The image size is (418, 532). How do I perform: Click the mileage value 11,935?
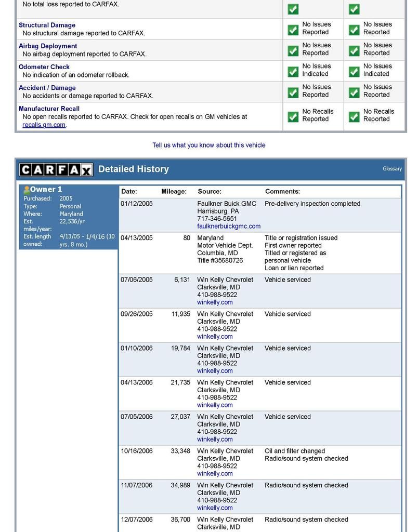click(x=181, y=314)
